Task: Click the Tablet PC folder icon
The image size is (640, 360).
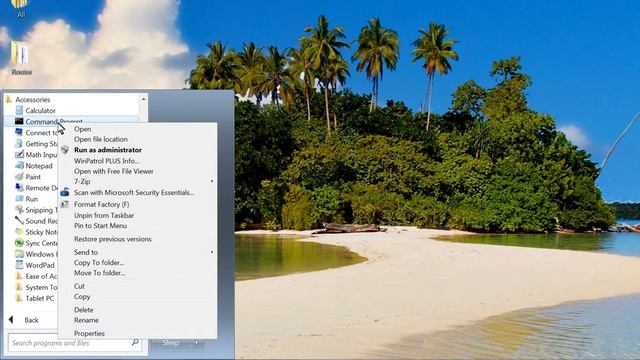Action: tap(19, 298)
